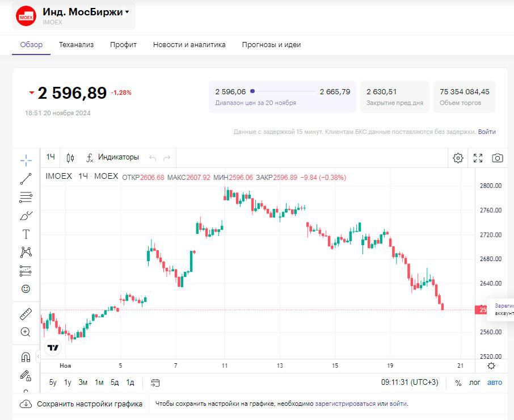Open chart settings gear
Screen dimensions: 514x420
[x=458, y=158]
